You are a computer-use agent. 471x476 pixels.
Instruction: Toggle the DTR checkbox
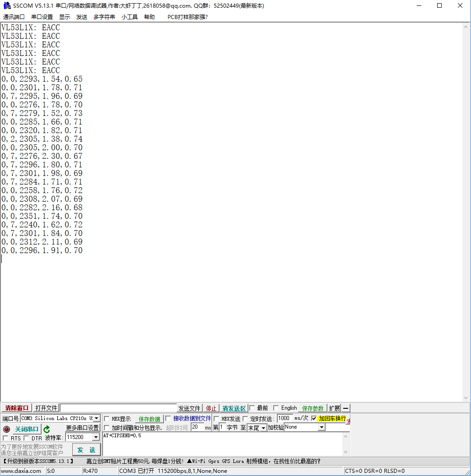[x=27, y=438]
